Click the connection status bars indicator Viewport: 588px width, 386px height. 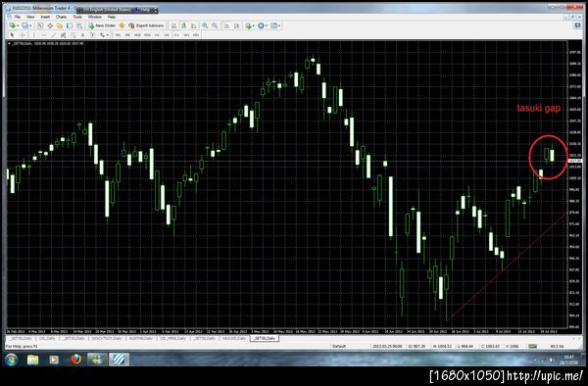[x=532, y=346]
